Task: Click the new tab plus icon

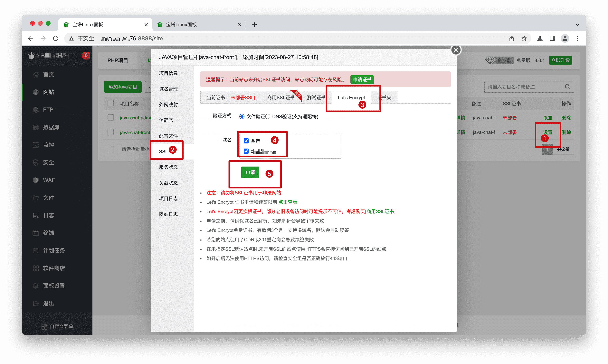Action: pyautogui.click(x=254, y=24)
